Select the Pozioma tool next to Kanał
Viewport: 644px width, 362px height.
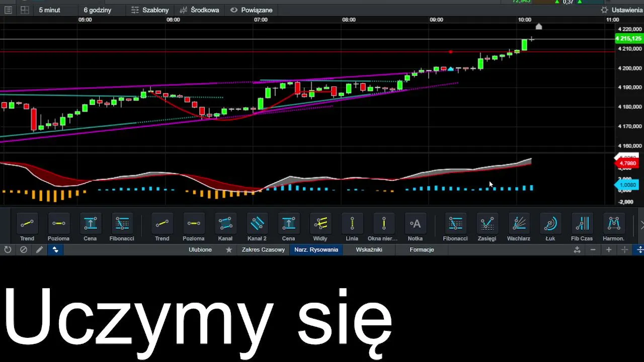coord(194,228)
